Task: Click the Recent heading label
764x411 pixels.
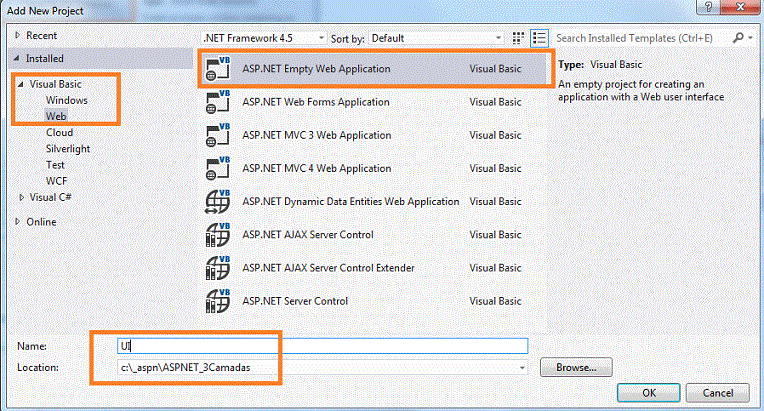Action: click(41, 36)
